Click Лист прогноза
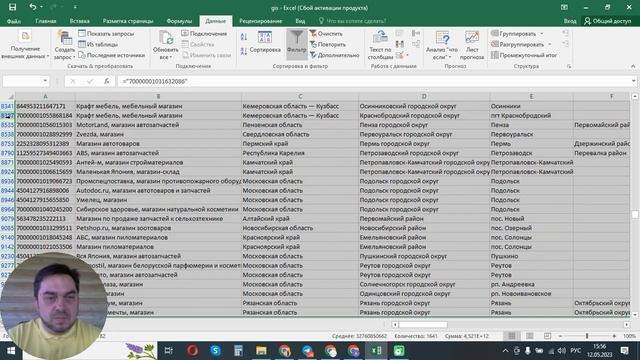Viewport: 640px width, 360px height. [x=472, y=45]
